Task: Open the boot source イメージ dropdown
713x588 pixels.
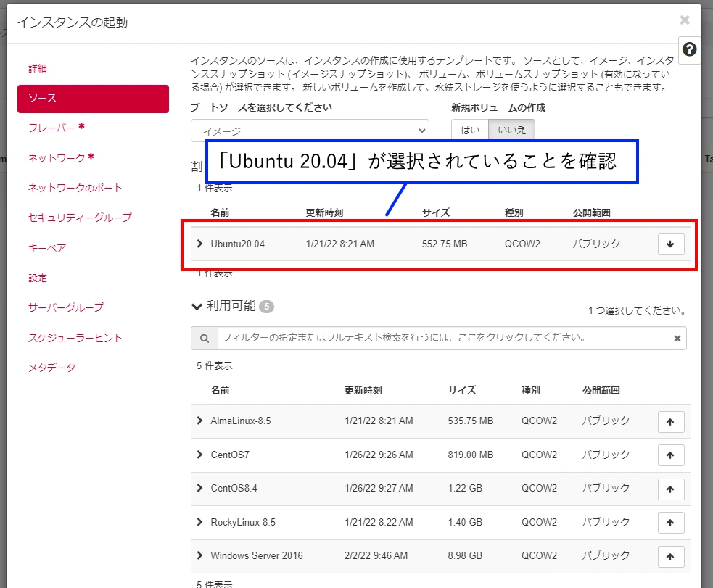Action: coord(310,131)
